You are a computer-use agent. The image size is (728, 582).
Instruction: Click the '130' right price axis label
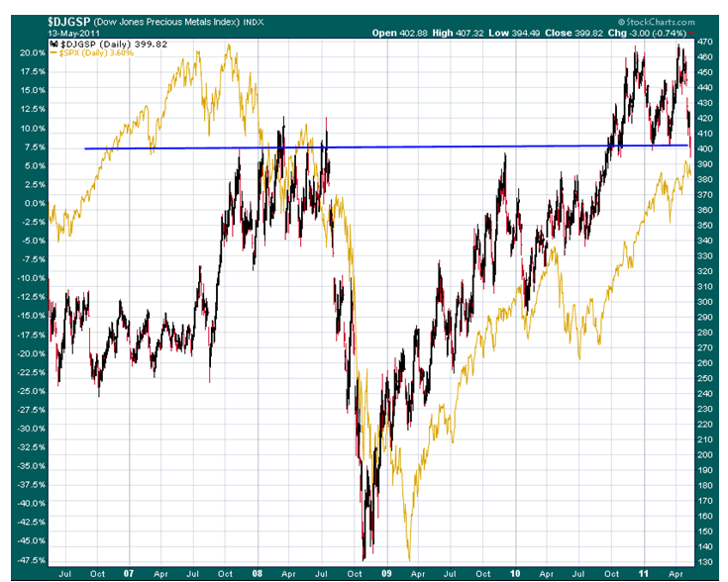[704, 562]
